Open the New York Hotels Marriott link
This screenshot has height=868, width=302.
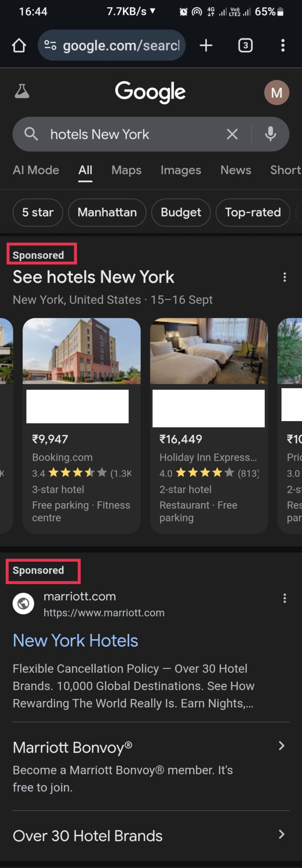tap(75, 640)
